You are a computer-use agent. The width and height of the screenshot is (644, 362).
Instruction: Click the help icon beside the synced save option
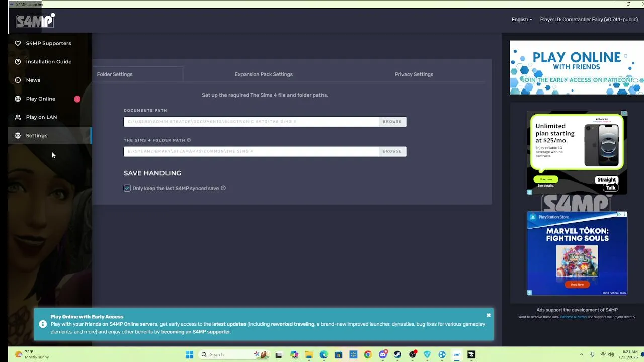pyautogui.click(x=223, y=188)
